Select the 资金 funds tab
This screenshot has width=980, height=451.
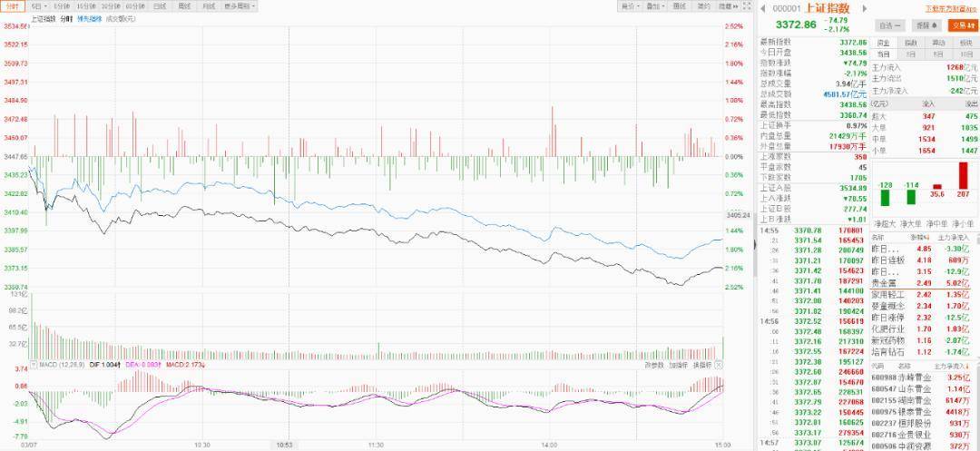(883, 43)
